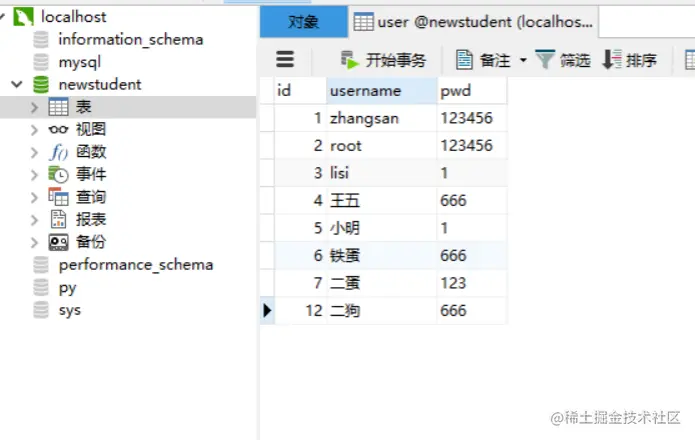Switch to the user @newstudent tab
The width and height of the screenshot is (695, 440).
(x=473, y=22)
